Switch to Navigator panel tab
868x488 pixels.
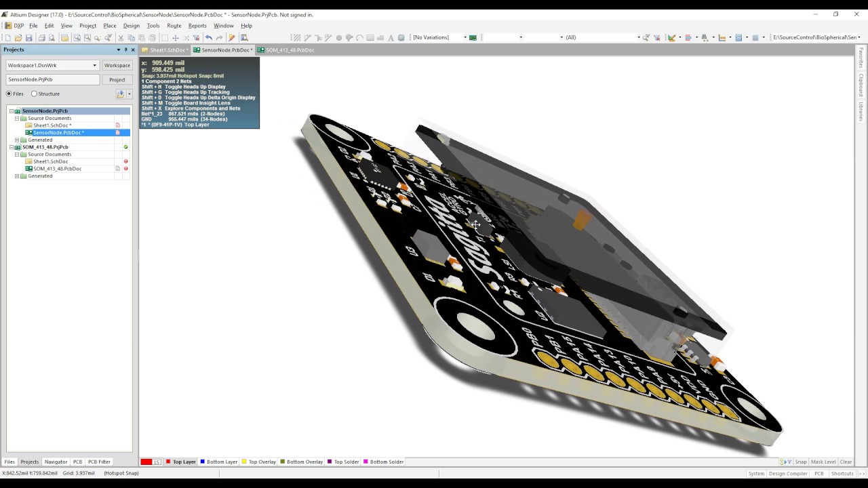[x=56, y=462]
